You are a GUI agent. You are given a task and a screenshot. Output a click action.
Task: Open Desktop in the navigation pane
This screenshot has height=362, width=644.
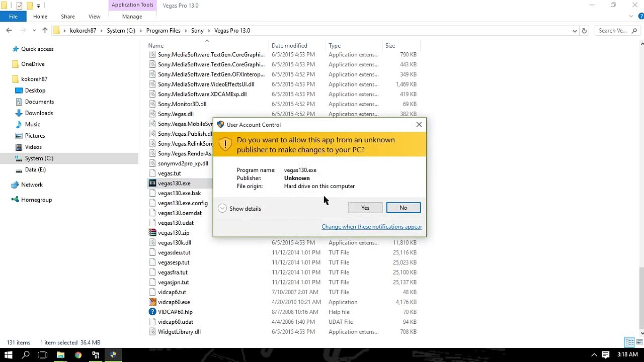click(35, 90)
